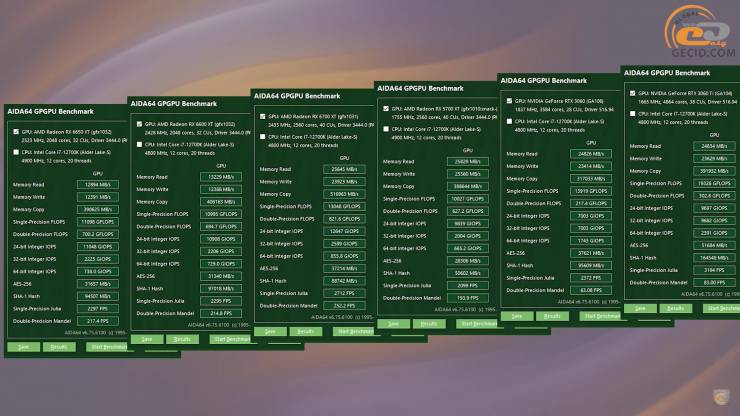Uncheck the GPU checkbox for Radeon RX 5700 XT
Image resolution: width=740 pixels, height=416 pixels.
click(x=386, y=109)
